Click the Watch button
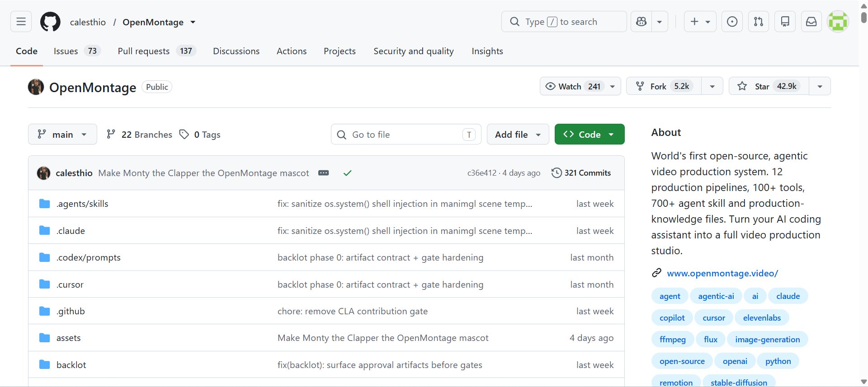The height and width of the screenshot is (387, 868). click(580, 86)
